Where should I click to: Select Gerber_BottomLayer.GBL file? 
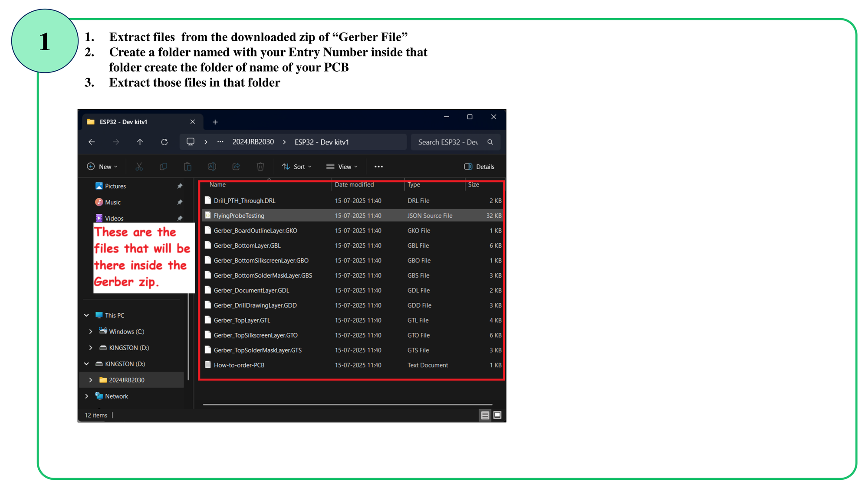(x=352, y=246)
